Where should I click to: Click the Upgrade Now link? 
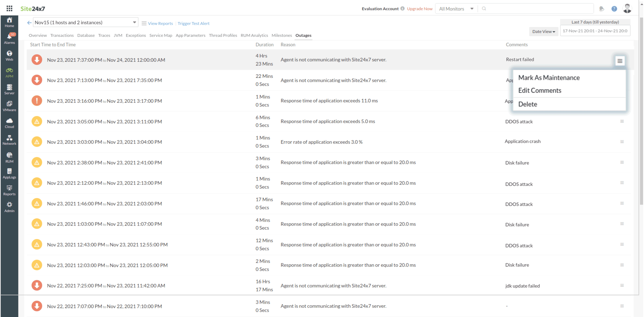(419, 9)
